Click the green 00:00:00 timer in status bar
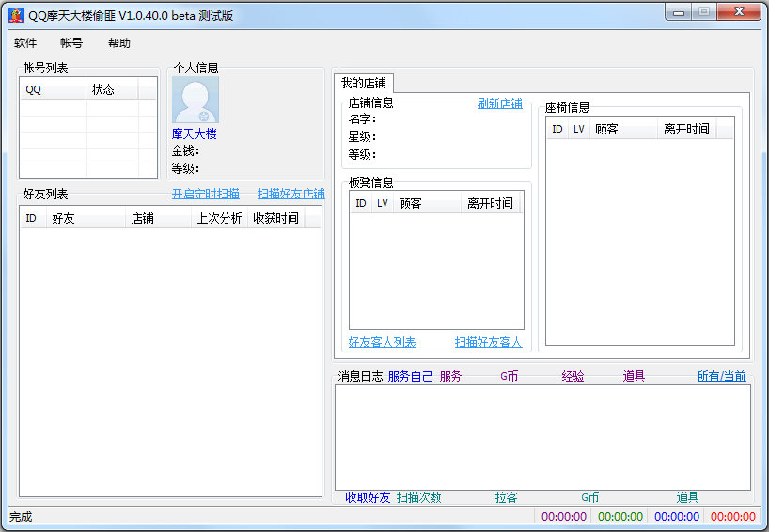The image size is (769, 532). [620, 516]
